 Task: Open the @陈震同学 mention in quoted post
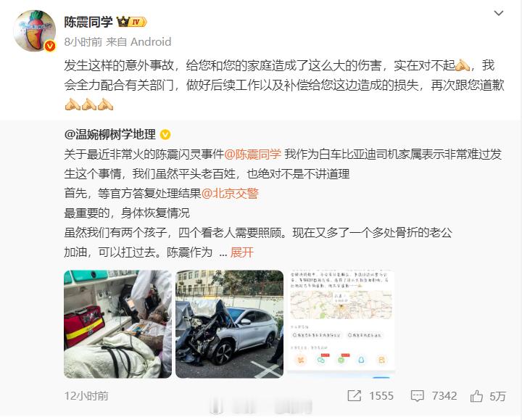click(253, 155)
